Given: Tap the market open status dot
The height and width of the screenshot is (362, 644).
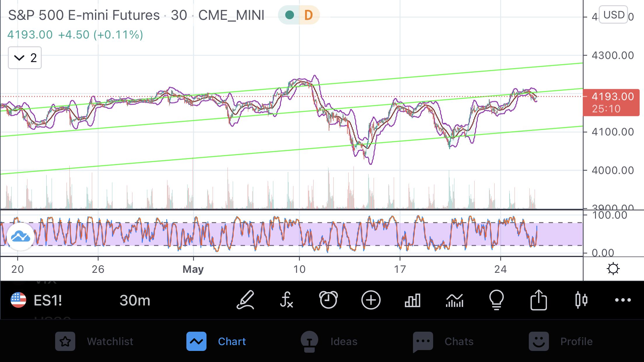Looking at the screenshot, I should click(289, 15).
